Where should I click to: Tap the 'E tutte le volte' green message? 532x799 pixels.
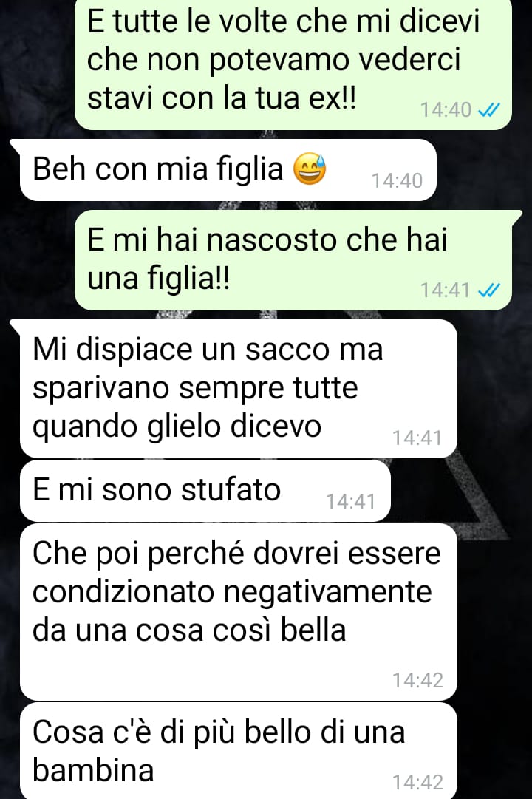293,64
